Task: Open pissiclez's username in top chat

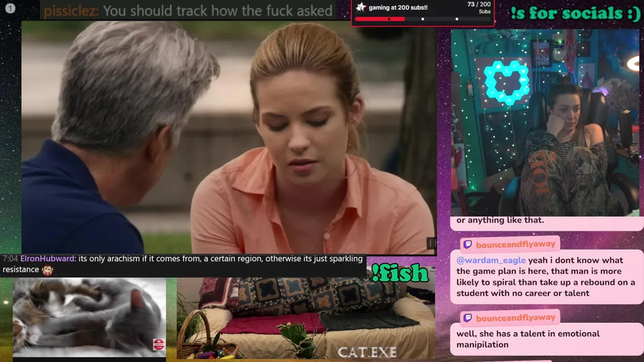Action: [71, 11]
